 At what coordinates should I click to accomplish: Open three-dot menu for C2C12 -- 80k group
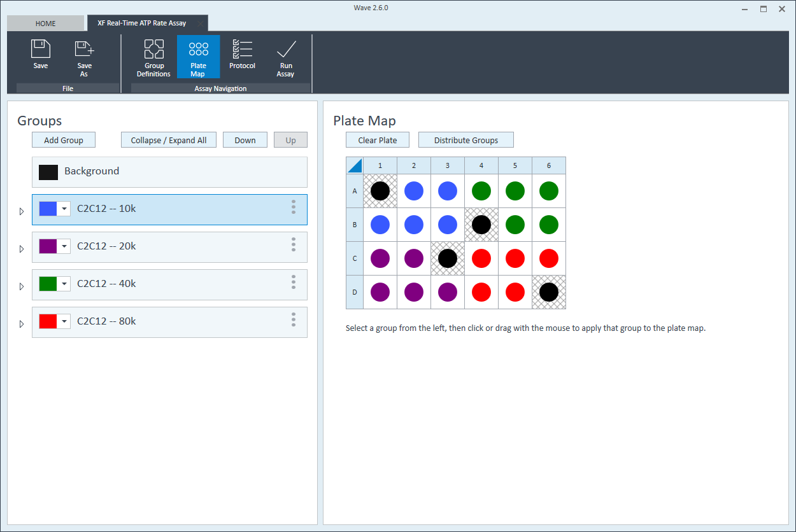tap(294, 320)
